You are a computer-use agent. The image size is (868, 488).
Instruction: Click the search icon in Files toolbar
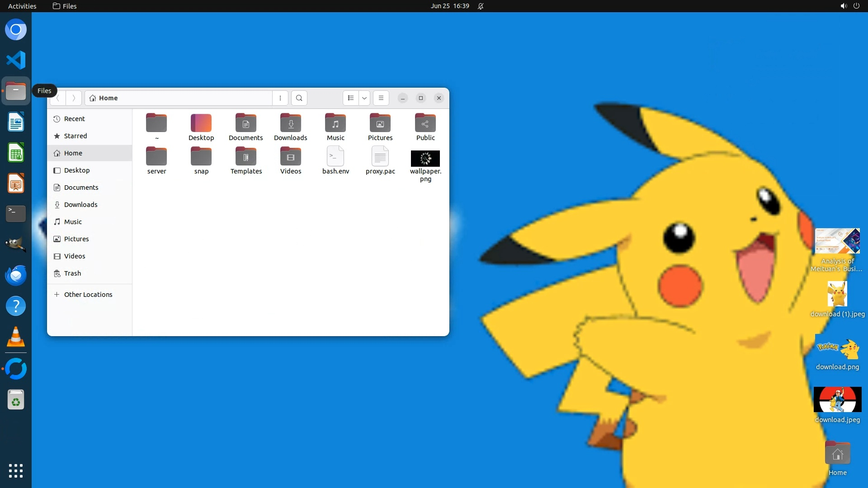click(x=299, y=98)
